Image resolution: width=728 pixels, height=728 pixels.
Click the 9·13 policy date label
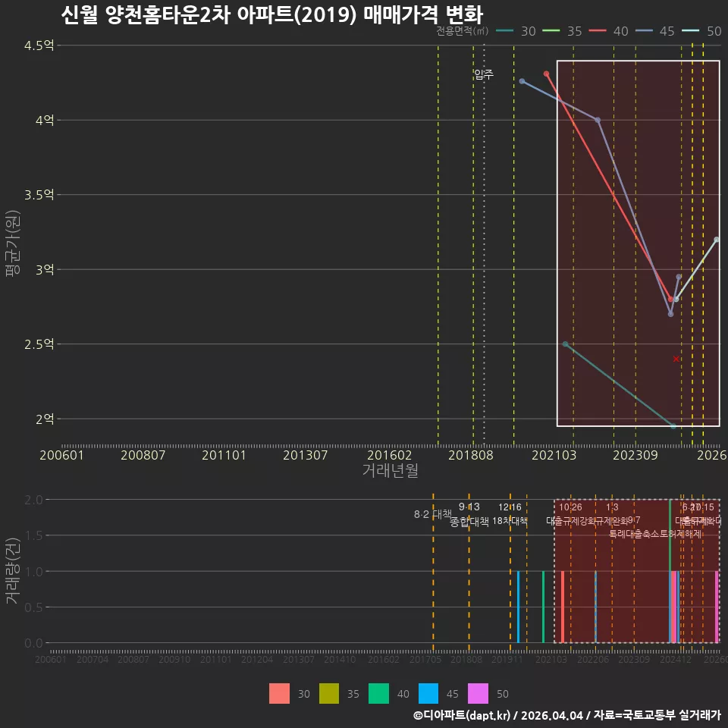(x=469, y=507)
